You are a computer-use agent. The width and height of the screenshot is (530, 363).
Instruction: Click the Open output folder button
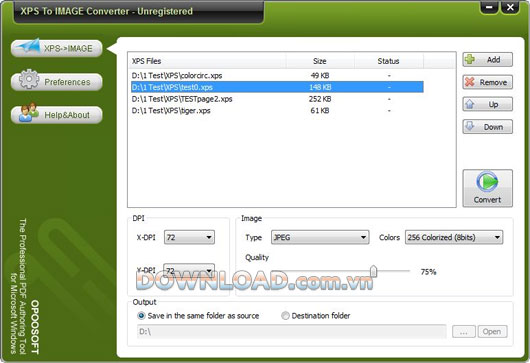point(492,332)
